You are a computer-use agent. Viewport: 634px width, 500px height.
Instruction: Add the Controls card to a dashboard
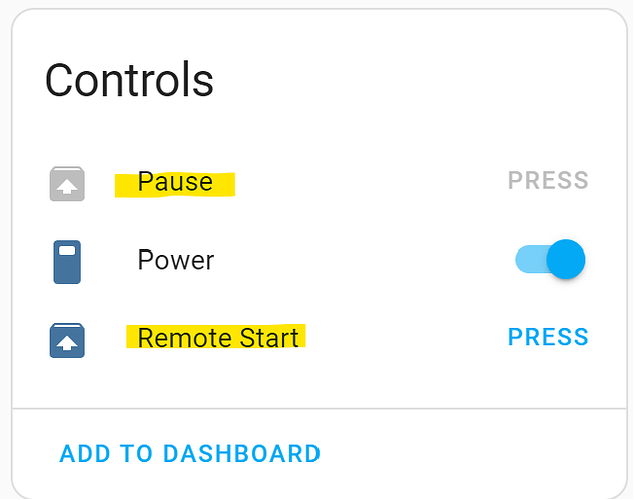coord(190,454)
